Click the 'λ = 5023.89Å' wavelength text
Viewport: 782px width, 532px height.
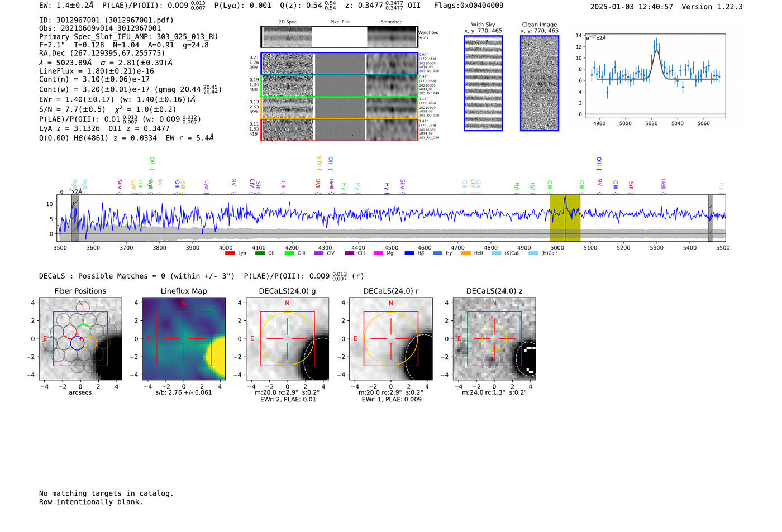tap(66, 63)
